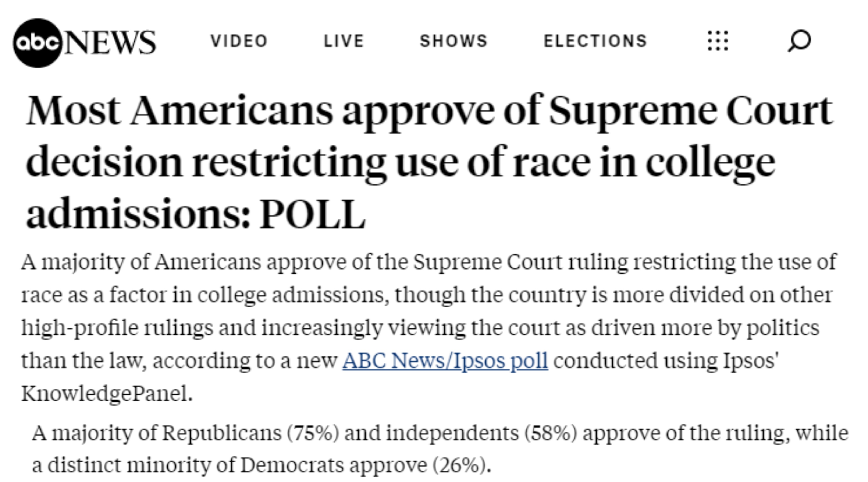Click the word KnowledgePanel in the article

[x=107, y=394]
